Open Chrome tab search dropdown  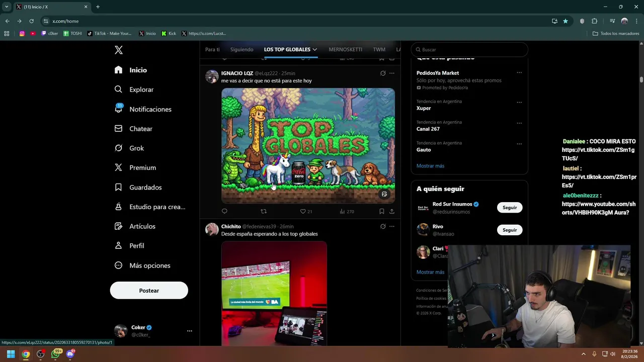7,7
